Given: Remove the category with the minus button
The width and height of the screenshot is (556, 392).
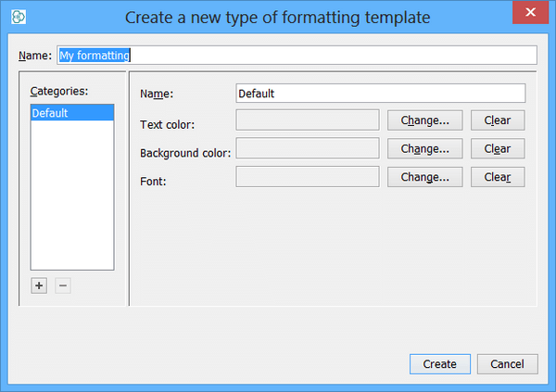Looking at the screenshot, I should point(62,285).
